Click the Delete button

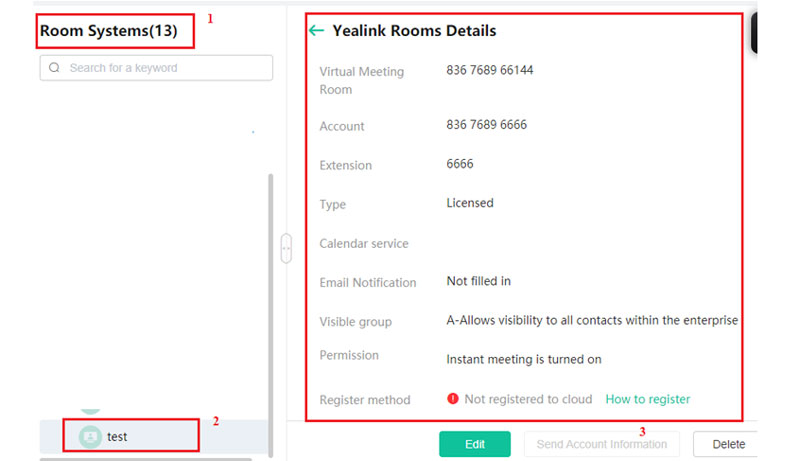tap(728, 444)
